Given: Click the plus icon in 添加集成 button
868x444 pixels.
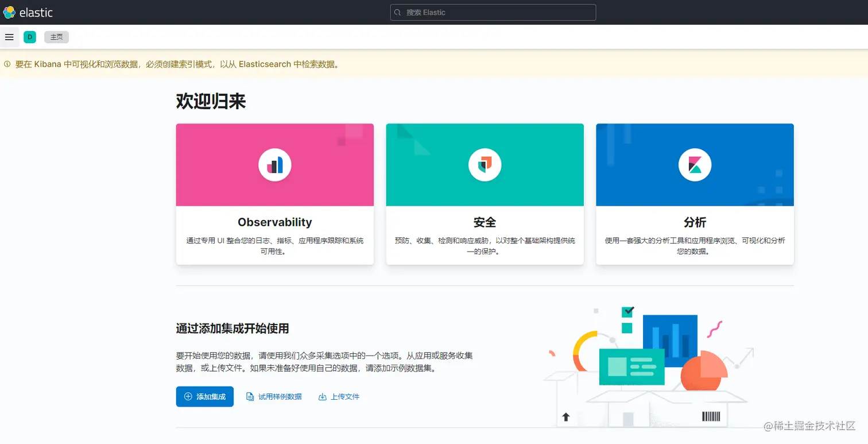Looking at the screenshot, I should point(188,396).
